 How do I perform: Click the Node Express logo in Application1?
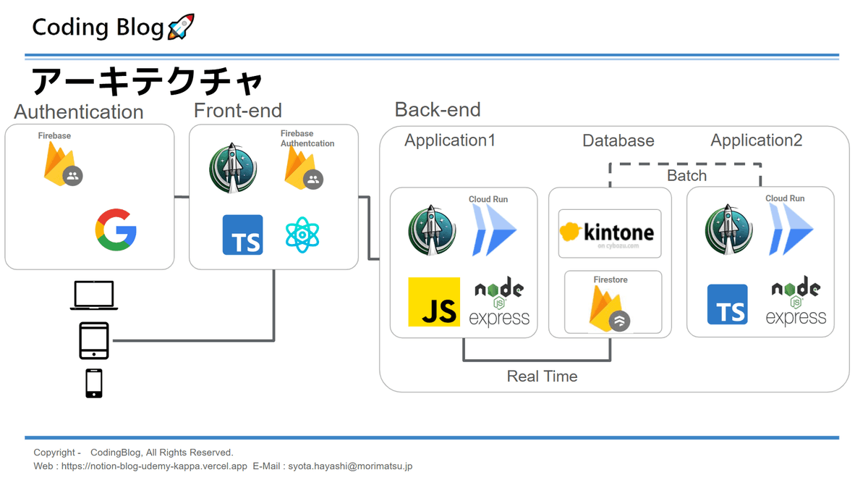tap(499, 302)
